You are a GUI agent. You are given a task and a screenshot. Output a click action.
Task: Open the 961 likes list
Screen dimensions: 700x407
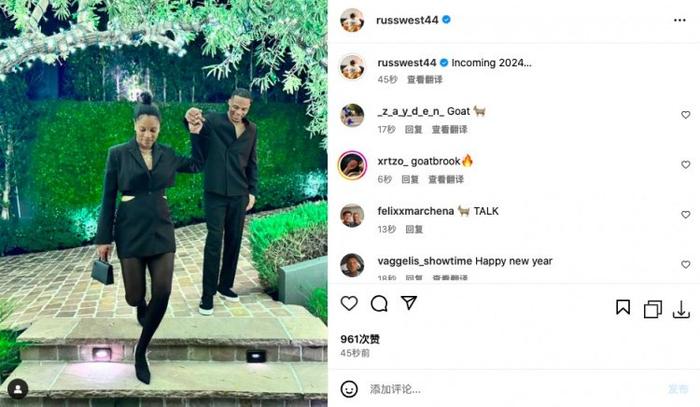(x=360, y=339)
